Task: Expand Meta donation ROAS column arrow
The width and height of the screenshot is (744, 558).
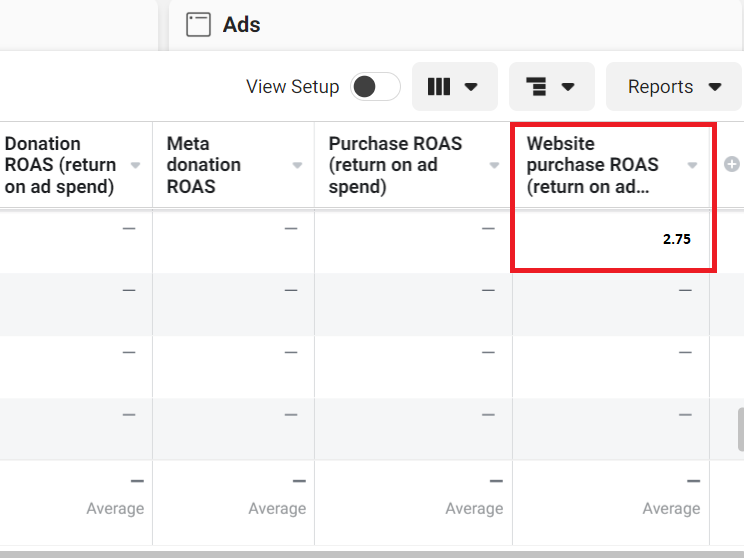Action: pos(297,165)
